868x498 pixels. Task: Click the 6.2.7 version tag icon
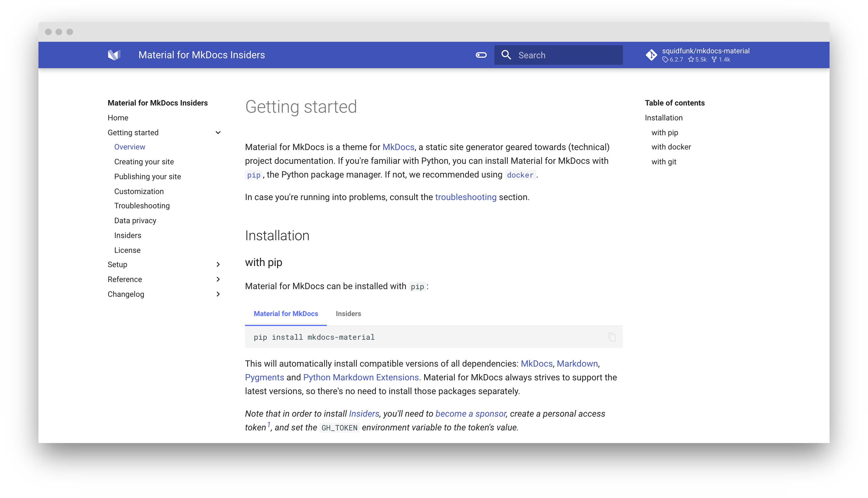coord(665,60)
